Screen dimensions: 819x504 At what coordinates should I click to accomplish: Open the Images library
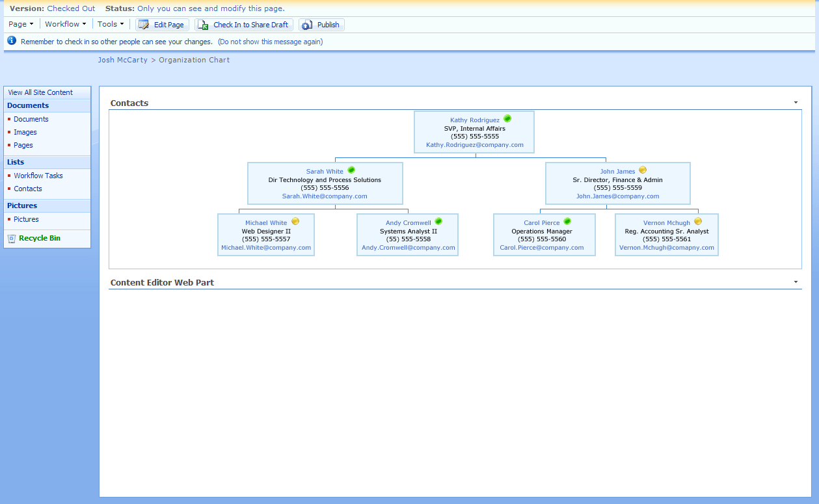[25, 132]
